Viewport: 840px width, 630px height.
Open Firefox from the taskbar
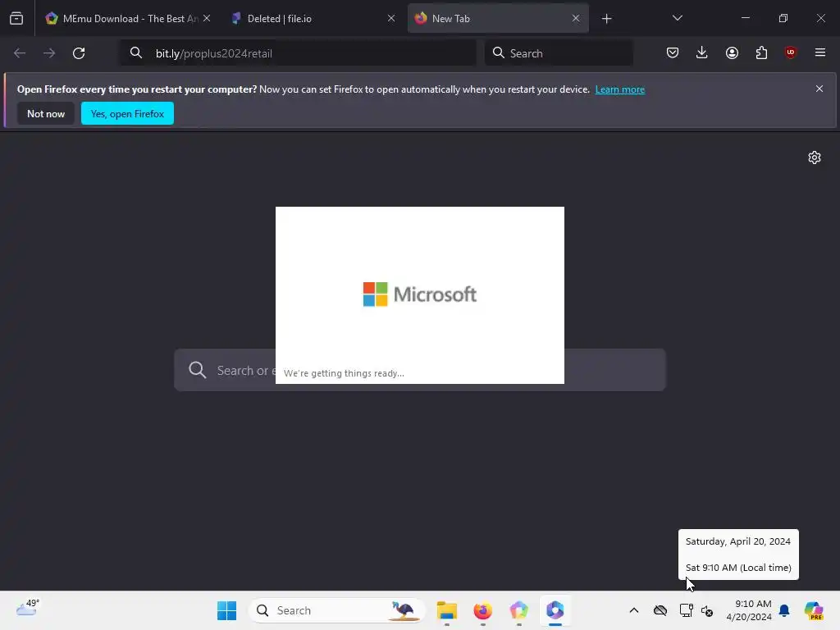click(x=482, y=610)
